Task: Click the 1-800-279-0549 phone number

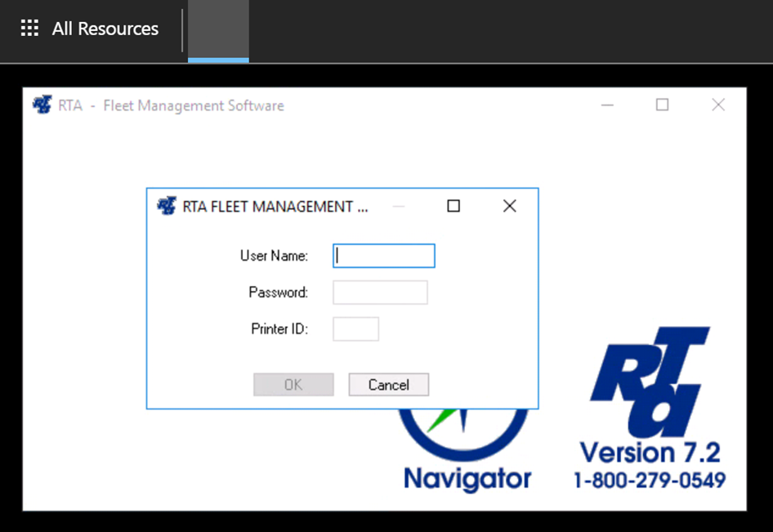Action: (x=650, y=480)
